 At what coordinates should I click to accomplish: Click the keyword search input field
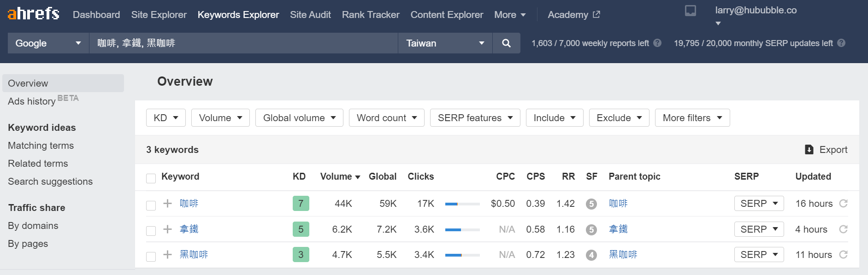[x=243, y=43]
